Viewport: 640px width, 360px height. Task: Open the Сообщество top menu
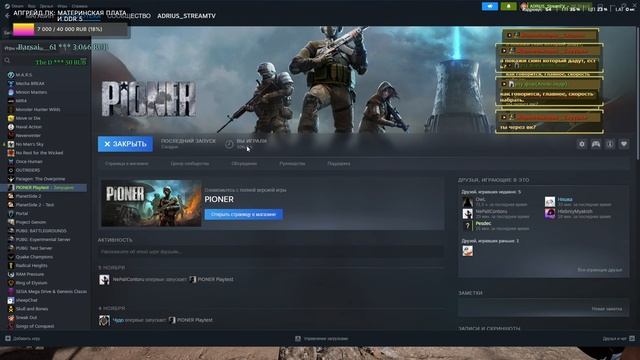(129, 16)
